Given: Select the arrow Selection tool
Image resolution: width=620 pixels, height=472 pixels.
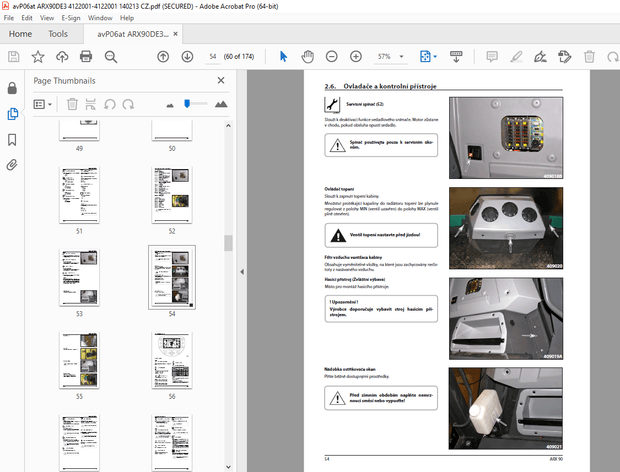Looking at the screenshot, I should (283, 57).
